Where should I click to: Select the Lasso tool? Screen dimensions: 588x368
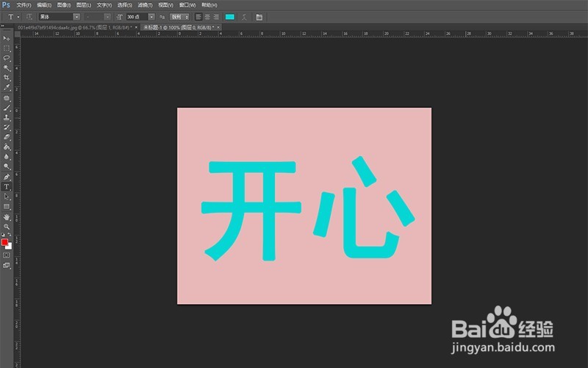pos(7,58)
